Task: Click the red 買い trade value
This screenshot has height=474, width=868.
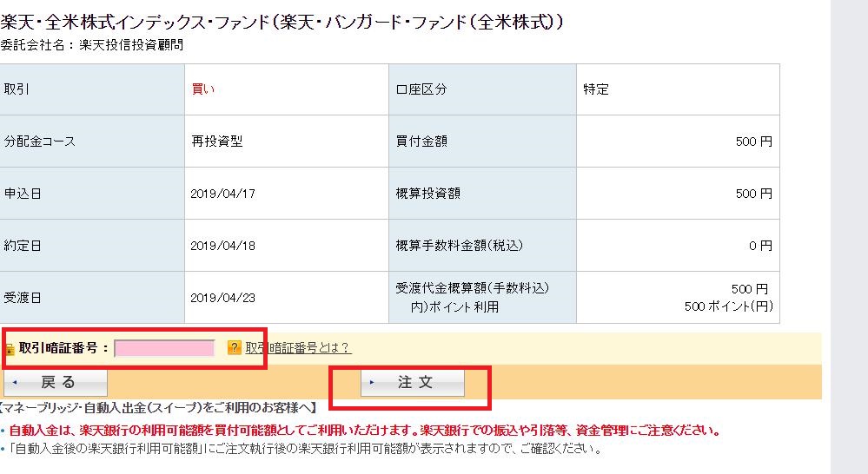Action: (x=202, y=89)
